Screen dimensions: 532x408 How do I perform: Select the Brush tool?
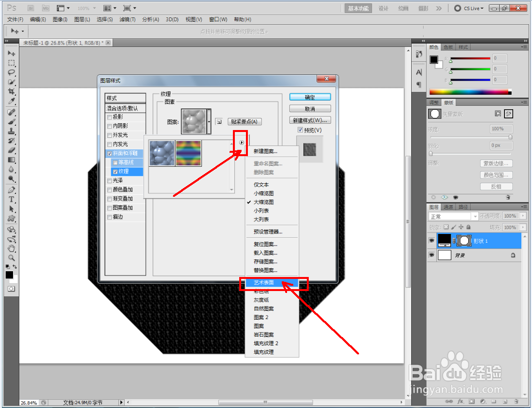[11, 121]
